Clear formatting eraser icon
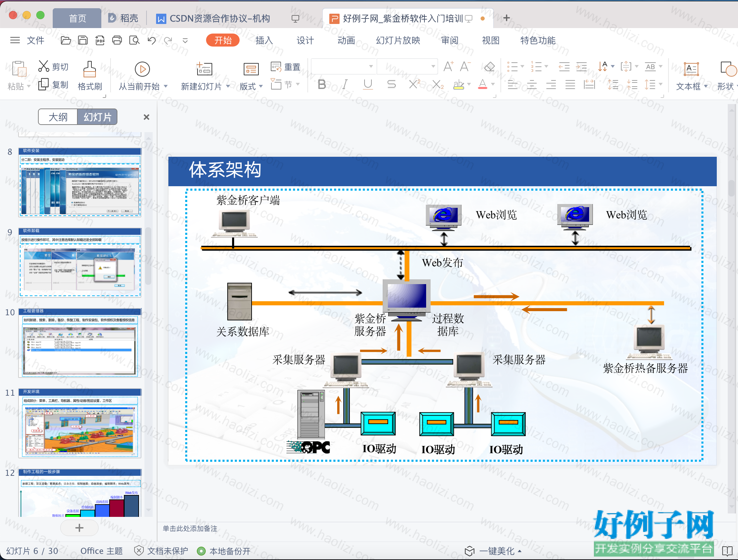The height and width of the screenshot is (560, 738). point(489,66)
